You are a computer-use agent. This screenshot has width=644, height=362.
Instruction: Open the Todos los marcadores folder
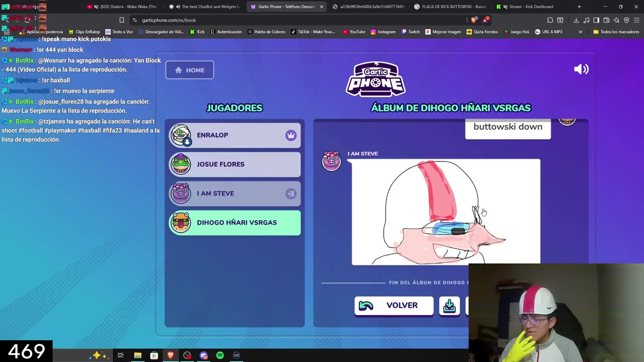[x=616, y=32]
